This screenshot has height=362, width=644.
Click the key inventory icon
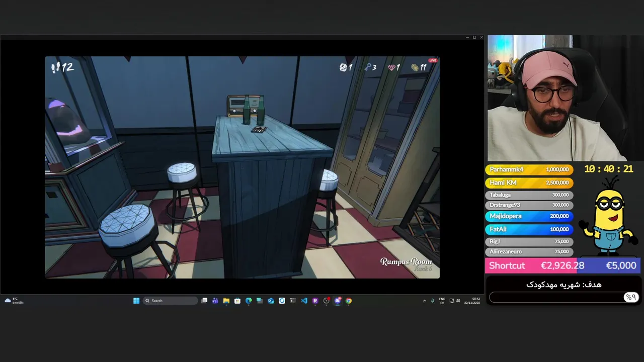point(368,67)
